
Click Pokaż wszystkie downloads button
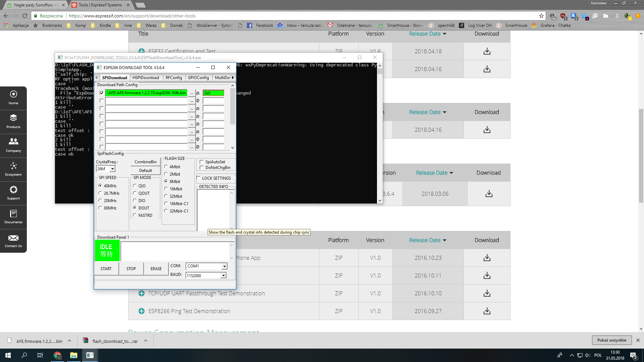tap(611, 340)
